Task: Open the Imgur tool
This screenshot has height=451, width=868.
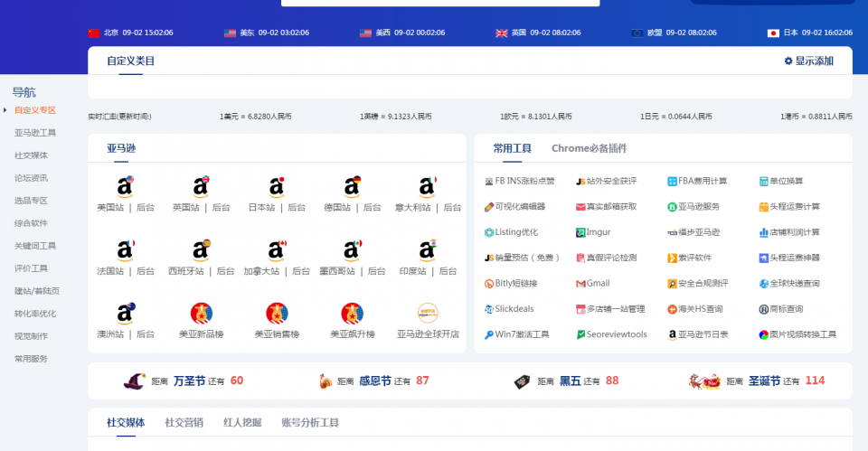Action: click(593, 232)
